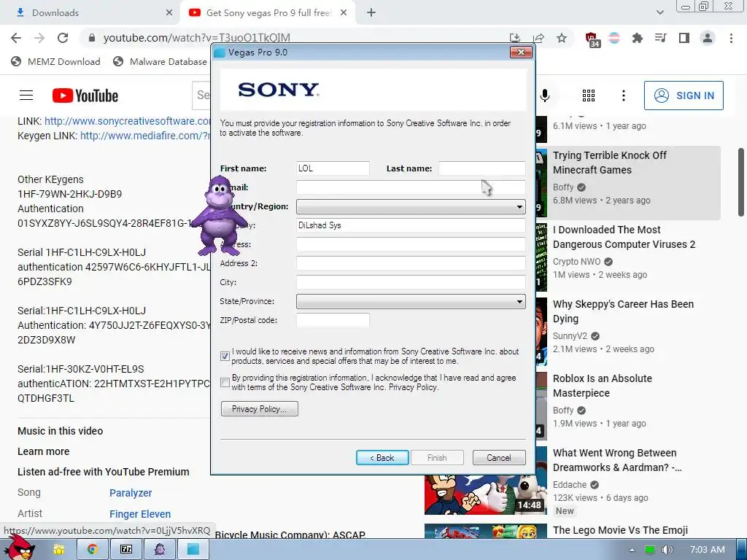Open Chrome tab search chevron
The height and width of the screenshot is (560, 747).
tap(659, 12)
